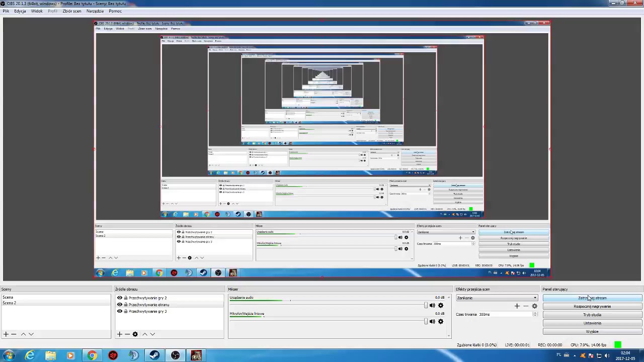Open settings gear for Mikrofon/Wejście liniowe
644x362 pixels.
(441, 321)
